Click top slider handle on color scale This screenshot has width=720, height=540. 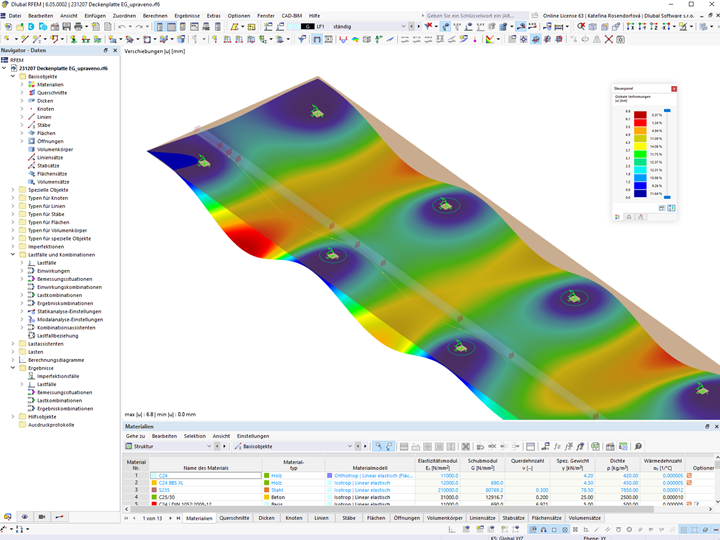[x=667, y=111]
